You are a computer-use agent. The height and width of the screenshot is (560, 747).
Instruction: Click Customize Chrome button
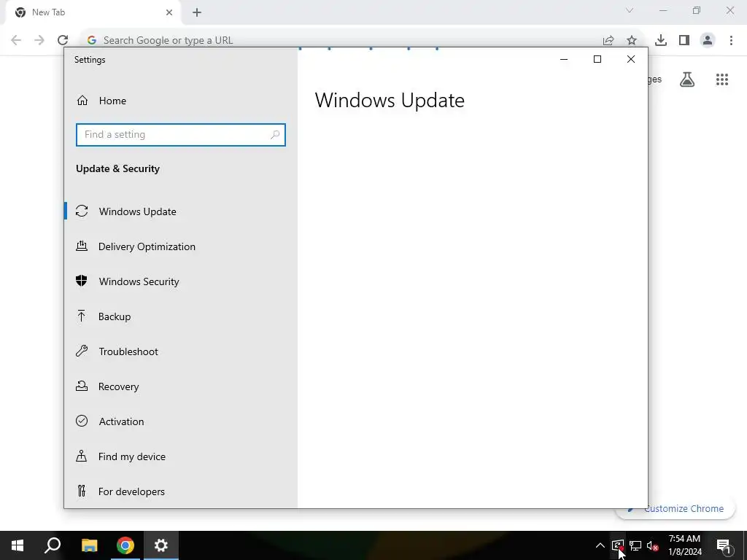click(x=676, y=508)
